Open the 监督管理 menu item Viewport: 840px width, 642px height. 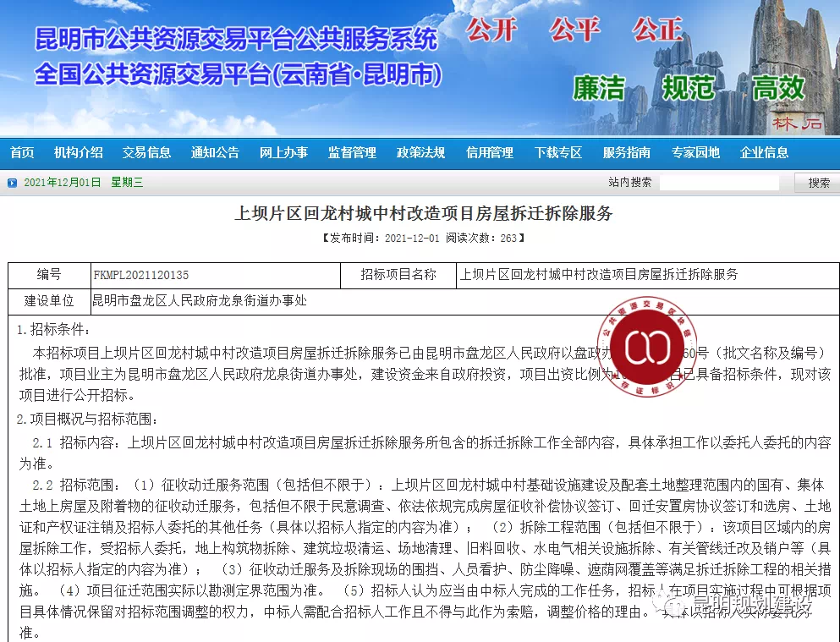353,152
